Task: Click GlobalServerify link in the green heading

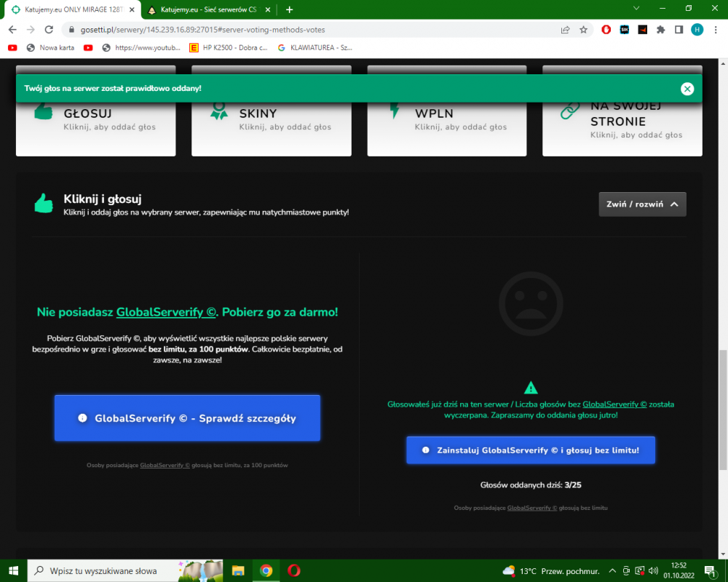Action: point(166,312)
